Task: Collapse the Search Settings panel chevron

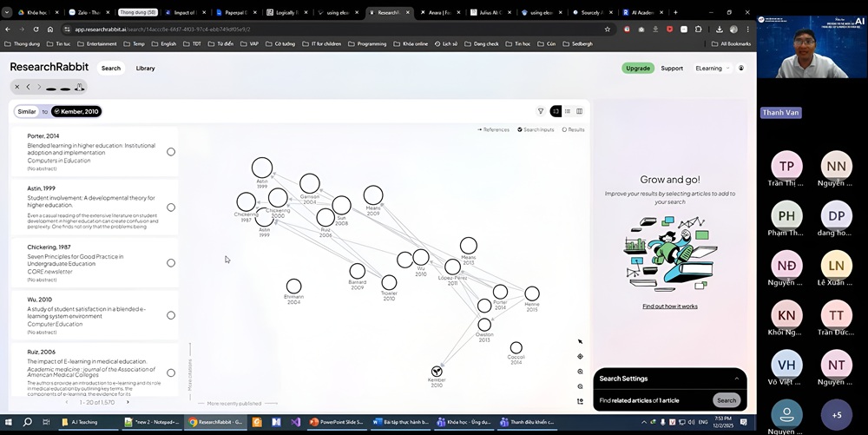Action: tap(737, 379)
